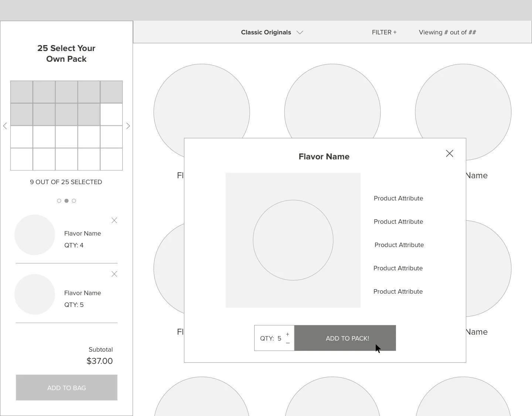532x416 pixels.
Task: Click the QTY: 5 field in popup
Action: point(274,338)
